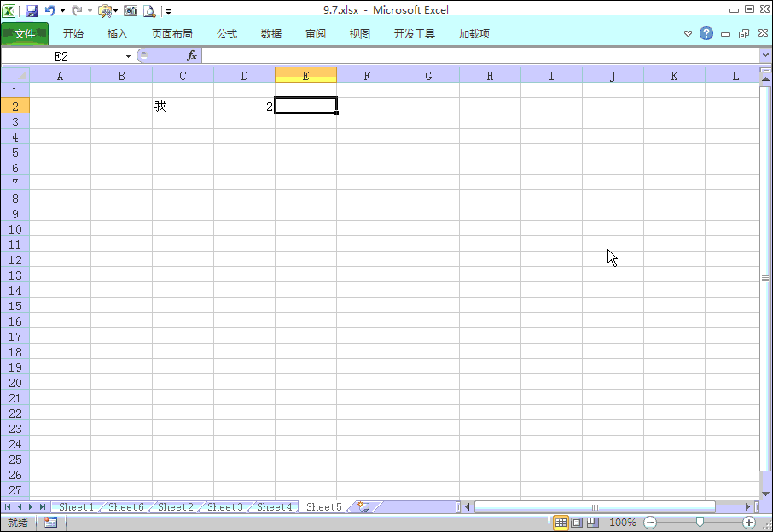This screenshot has width=773, height=532.
Task: Click the tools icon in quick access toolbar
Action: point(104,10)
